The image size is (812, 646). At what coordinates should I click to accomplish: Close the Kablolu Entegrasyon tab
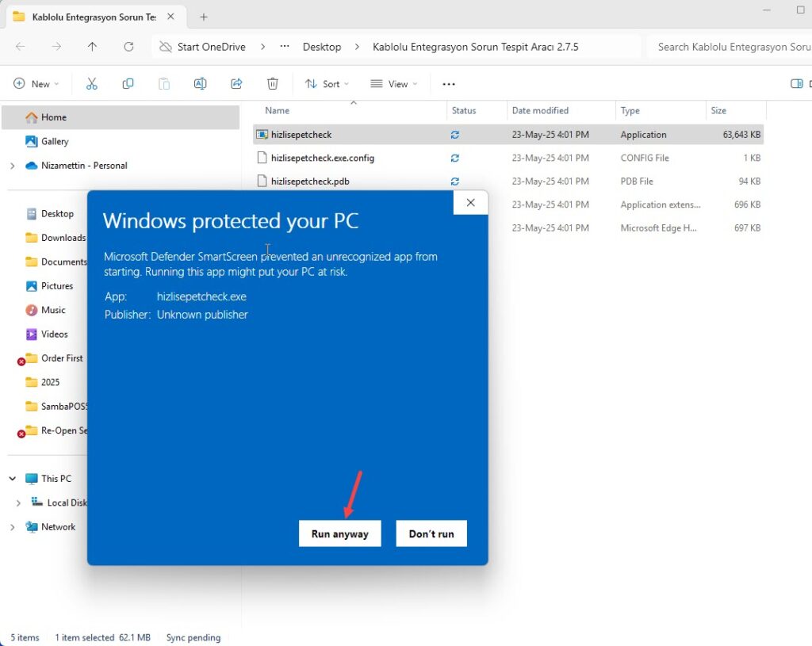click(x=170, y=17)
